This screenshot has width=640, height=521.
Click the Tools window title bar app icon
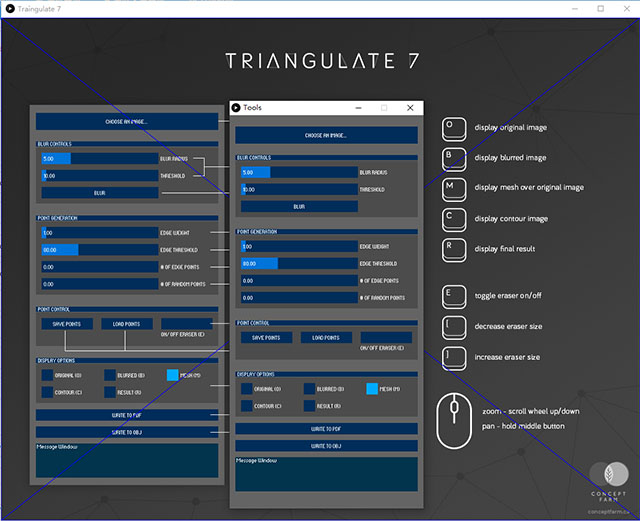coord(236,108)
